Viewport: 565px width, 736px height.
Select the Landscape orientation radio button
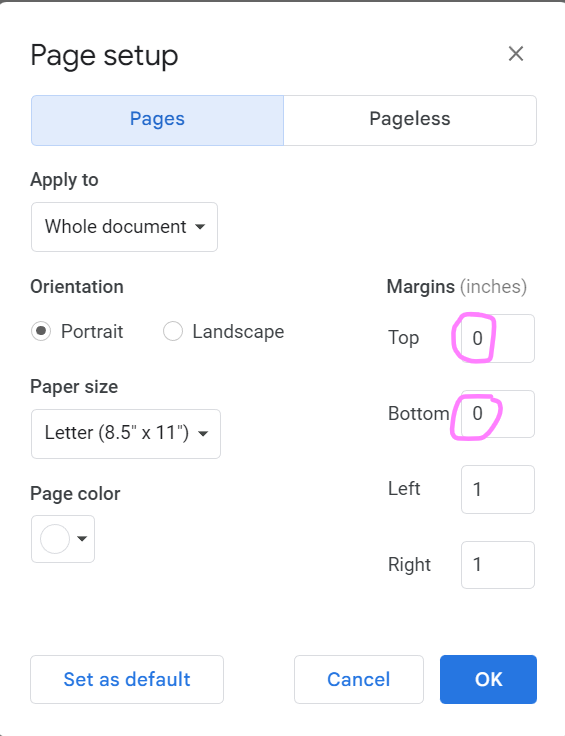point(173,331)
